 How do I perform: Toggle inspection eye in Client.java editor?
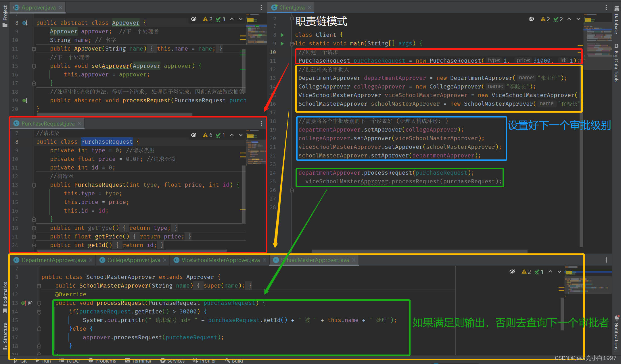531,19
